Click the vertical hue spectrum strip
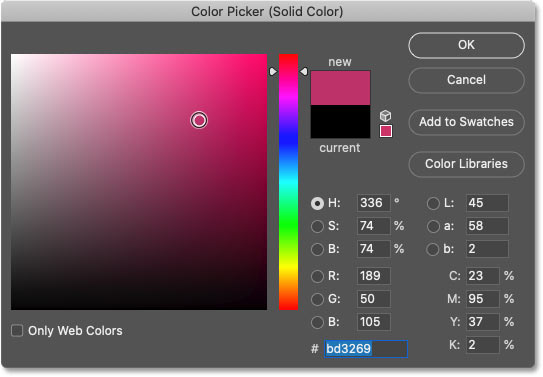This screenshot has width=543, height=377. click(288, 182)
